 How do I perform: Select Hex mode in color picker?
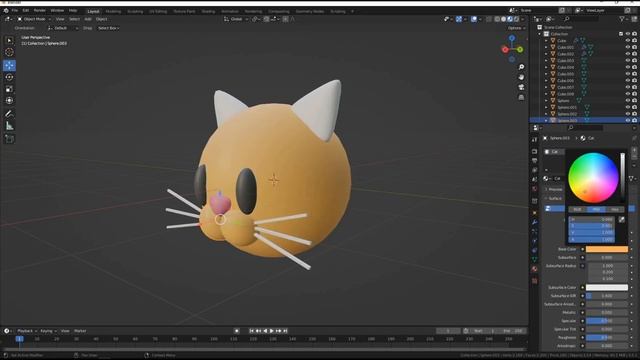pos(615,209)
